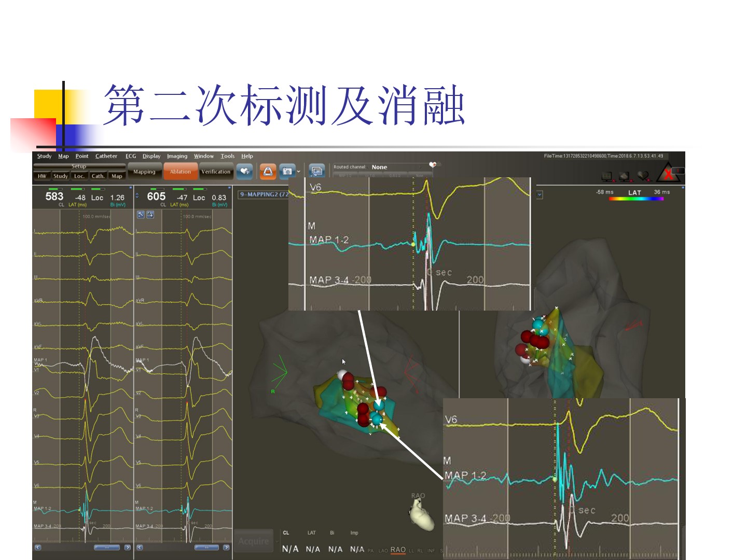
Task: Open the ECG menu
Action: [131, 156]
